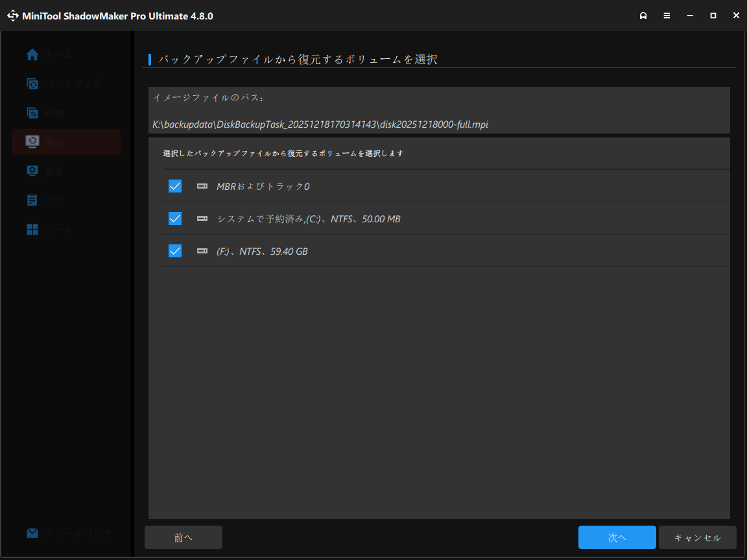
Task: Click the MiniTool ShadowMaker logo
Action: pos(13,15)
